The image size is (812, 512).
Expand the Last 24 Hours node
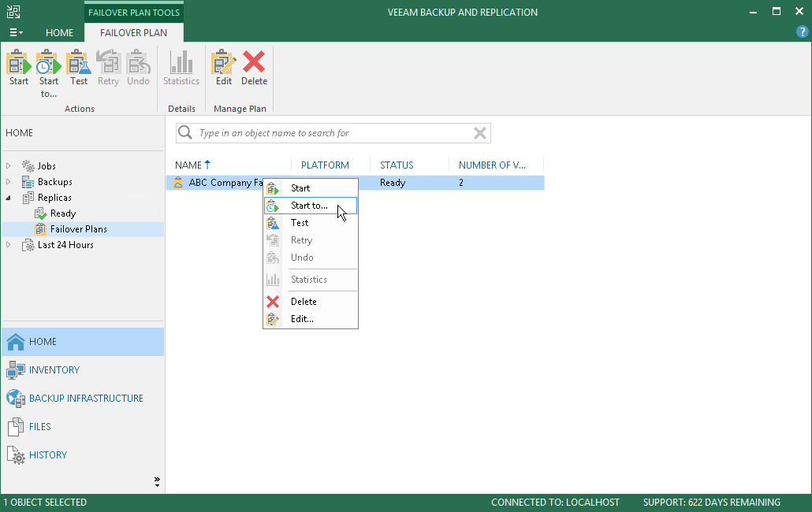pos(9,245)
